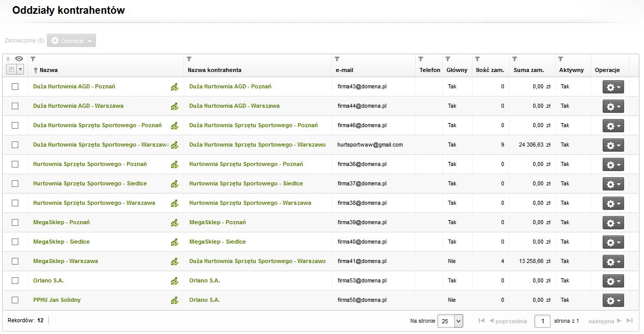
Task: Expand the select-all dropdown in the header
Action: (x=20, y=69)
